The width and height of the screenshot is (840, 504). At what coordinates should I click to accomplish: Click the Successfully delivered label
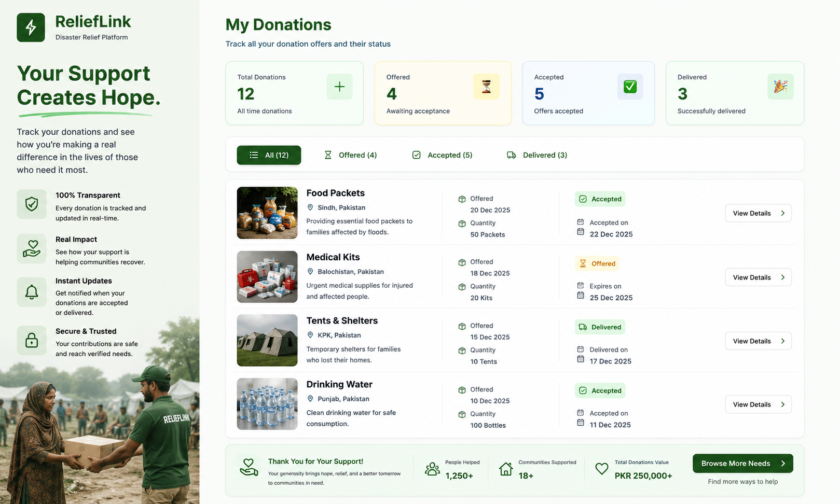point(711,111)
